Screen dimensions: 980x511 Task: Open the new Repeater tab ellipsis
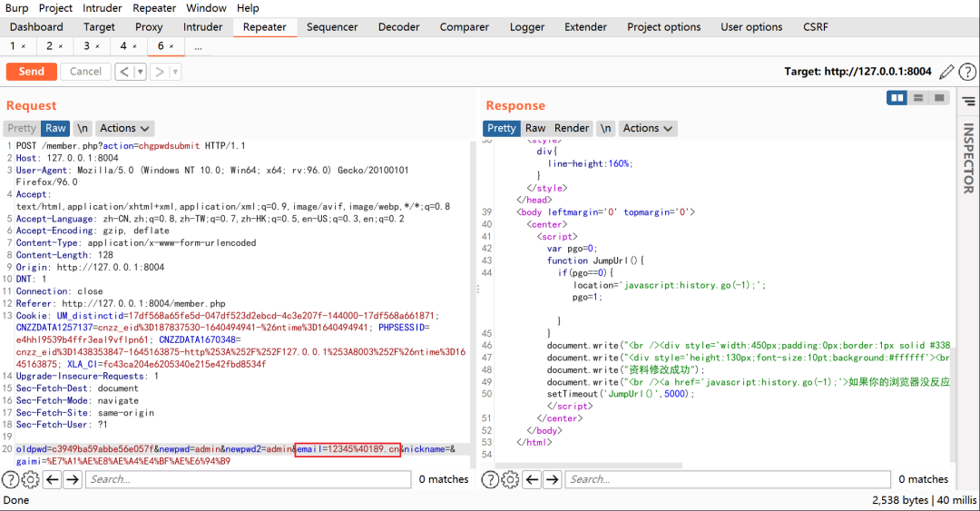tap(198, 47)
